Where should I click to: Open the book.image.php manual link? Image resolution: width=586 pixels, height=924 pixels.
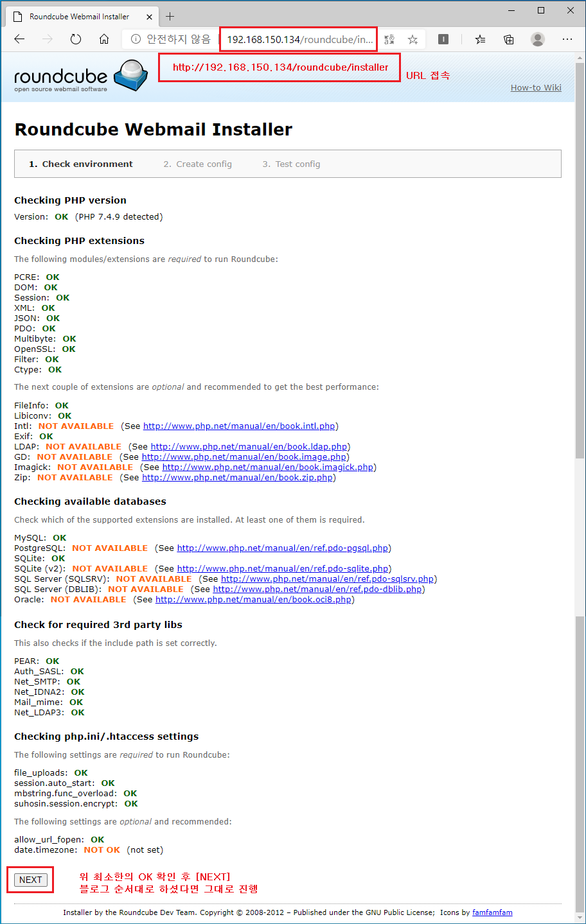244,457
